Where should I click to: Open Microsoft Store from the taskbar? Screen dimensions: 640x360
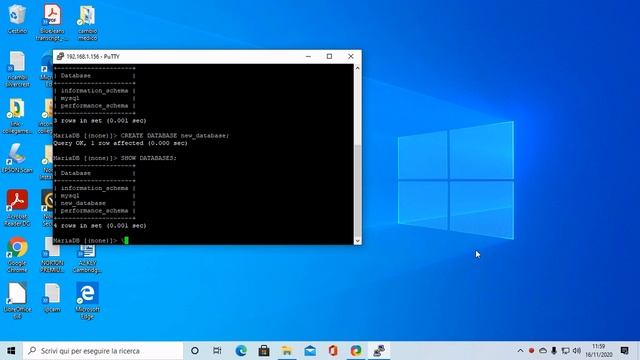click(264, 351)
